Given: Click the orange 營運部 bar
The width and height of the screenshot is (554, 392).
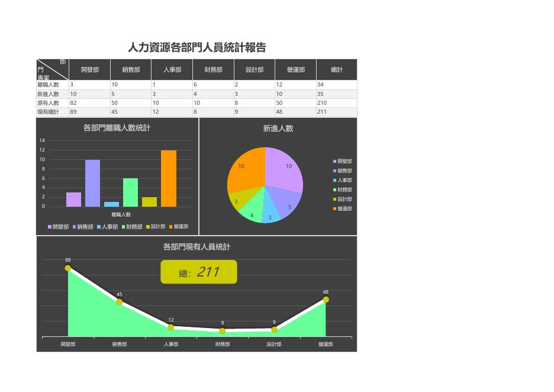Looking at the screenshot, I should coord(169,178).
